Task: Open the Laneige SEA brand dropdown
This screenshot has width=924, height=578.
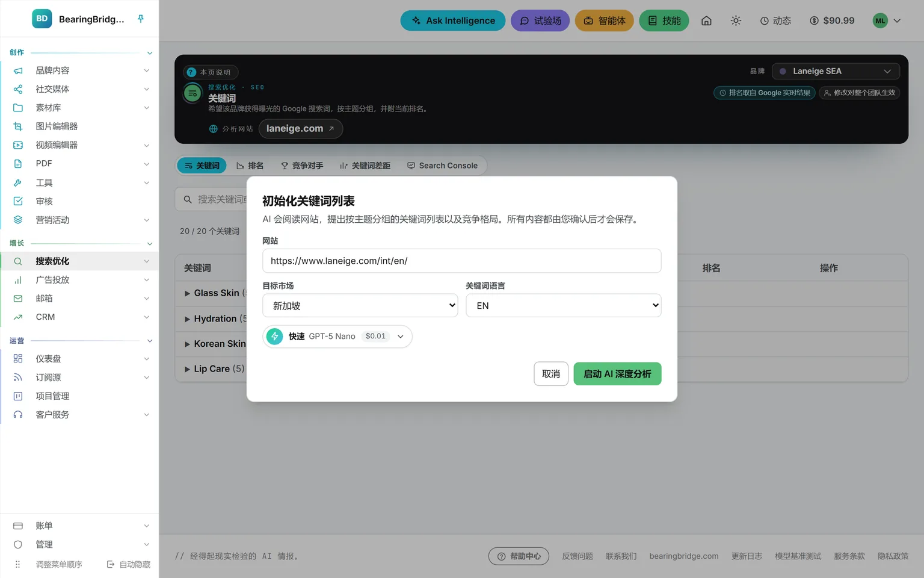Action: click(x=836, y=71)
